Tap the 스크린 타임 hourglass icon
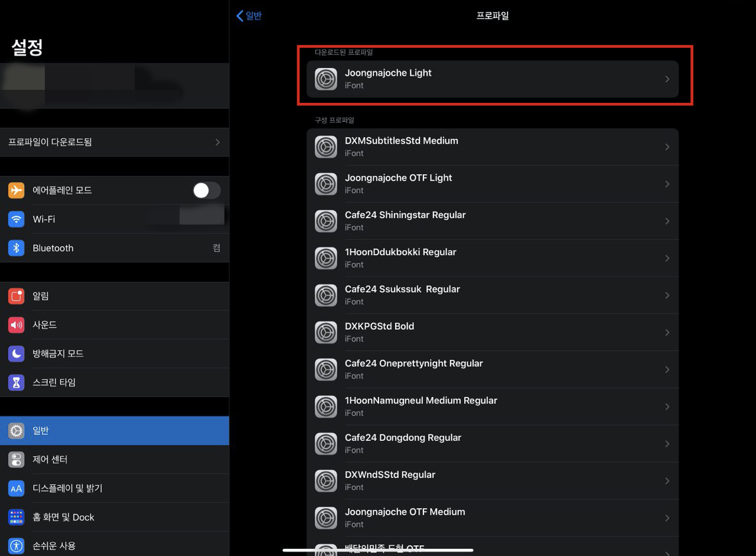 tap(17, 382)
